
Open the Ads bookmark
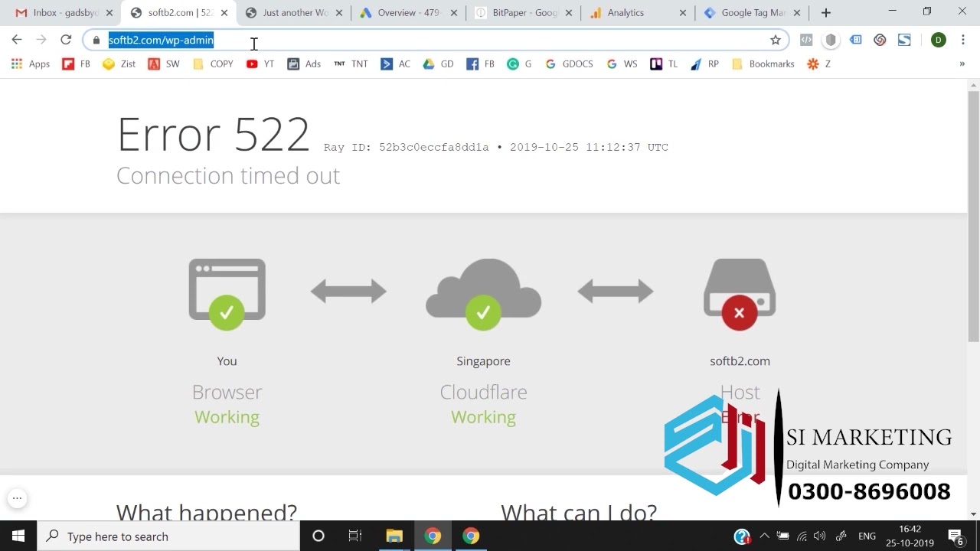304,64
